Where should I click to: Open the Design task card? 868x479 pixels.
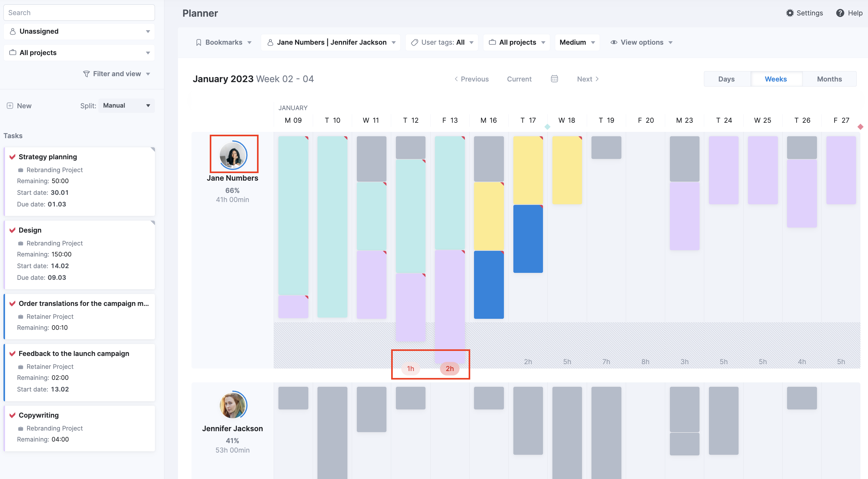tap(79, 255)
